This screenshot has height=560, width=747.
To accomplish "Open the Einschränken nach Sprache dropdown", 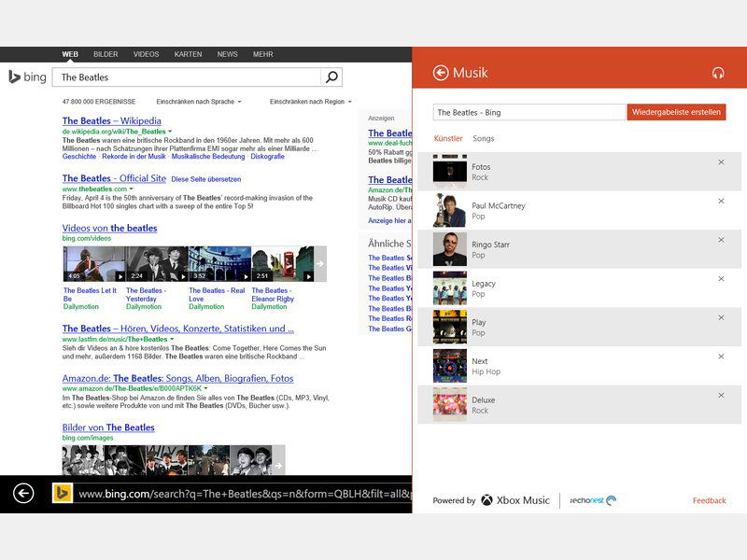I will [199, 102].
